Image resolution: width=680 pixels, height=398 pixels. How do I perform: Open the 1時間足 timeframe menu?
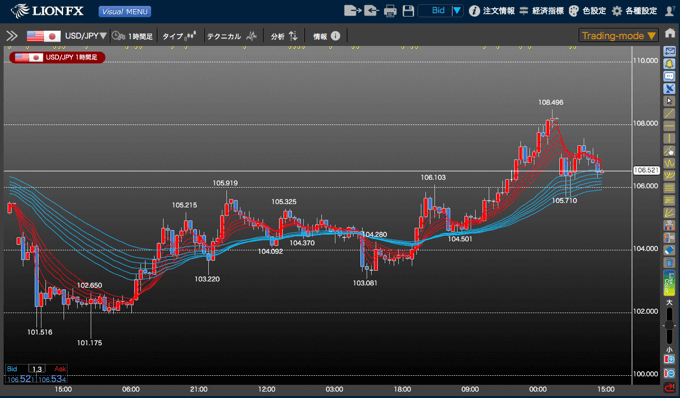pos(132,36)
